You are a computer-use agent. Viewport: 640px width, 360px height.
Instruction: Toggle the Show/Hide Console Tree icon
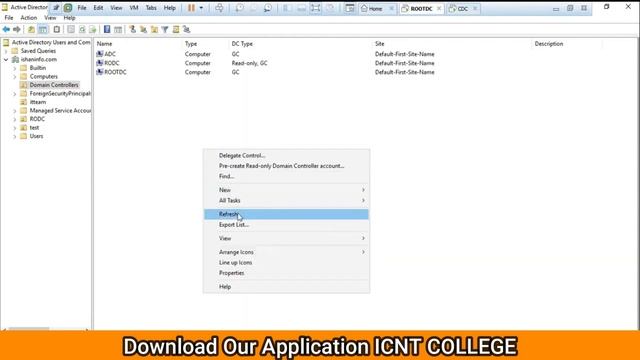[42, 29]
